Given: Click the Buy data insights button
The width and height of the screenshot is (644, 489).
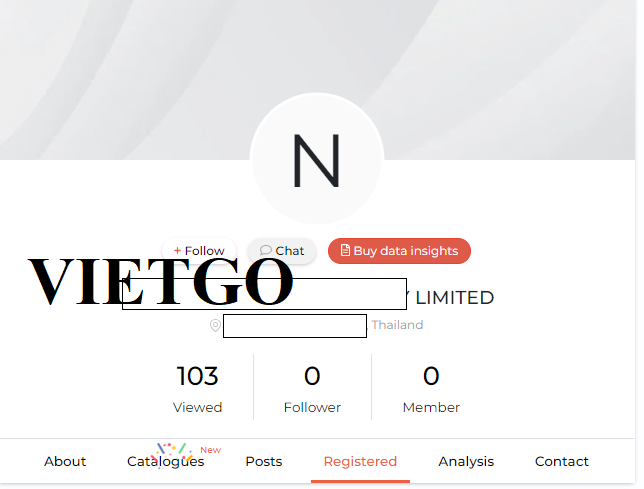Looking at the screenshot, I should [x=399, y=251].
